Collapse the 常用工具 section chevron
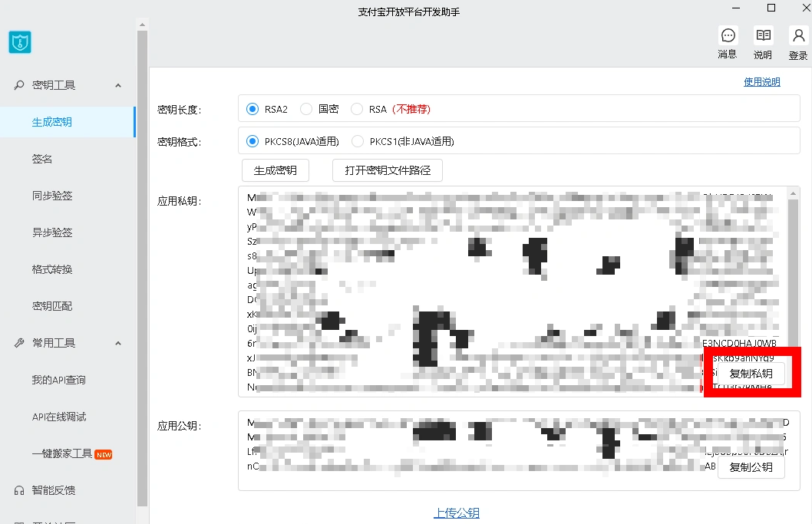The width and height of the screenshot is (812, 524). (x=118, y=343)
